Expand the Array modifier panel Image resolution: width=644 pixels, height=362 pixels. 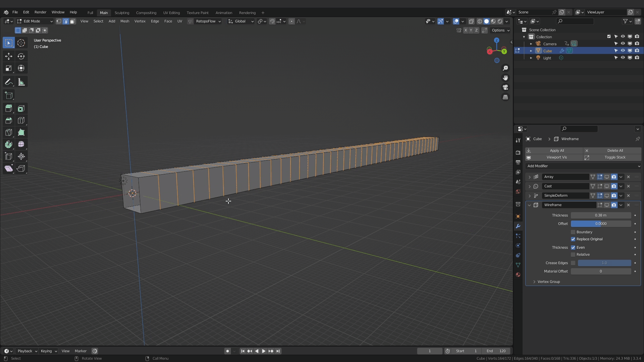(x=530, y=177)
